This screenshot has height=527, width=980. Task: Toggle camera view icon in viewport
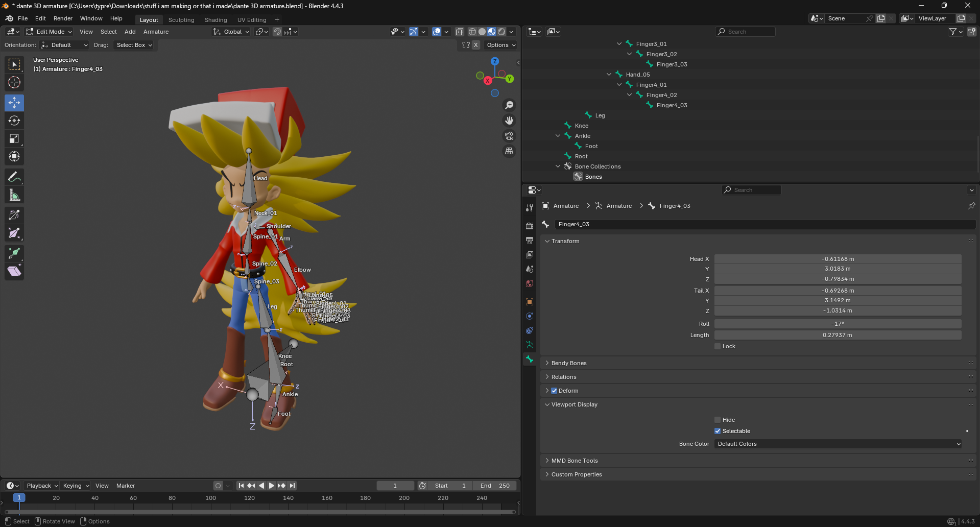pos(509,136)
